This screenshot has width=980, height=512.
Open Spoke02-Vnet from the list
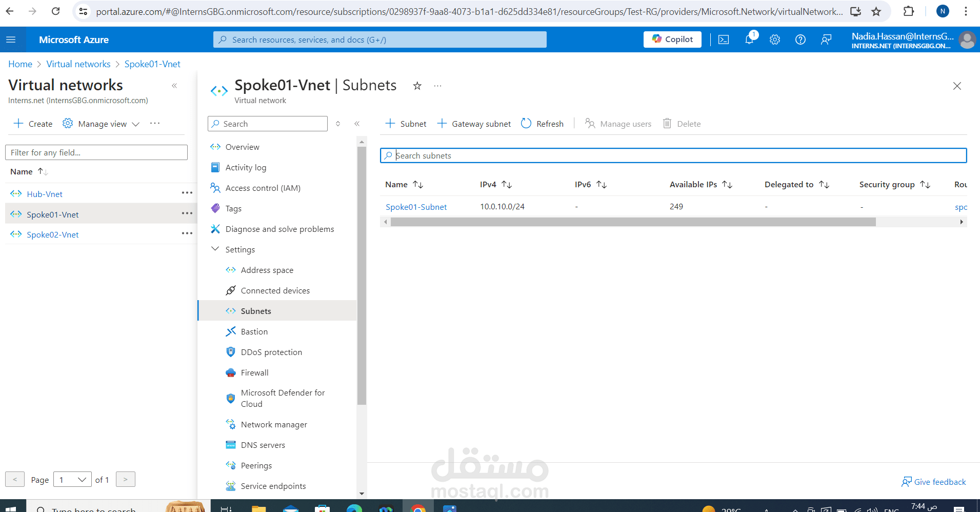(x=53, y=234)
